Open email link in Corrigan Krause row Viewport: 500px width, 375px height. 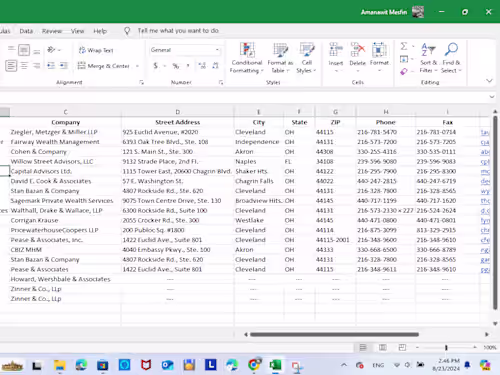485,220
